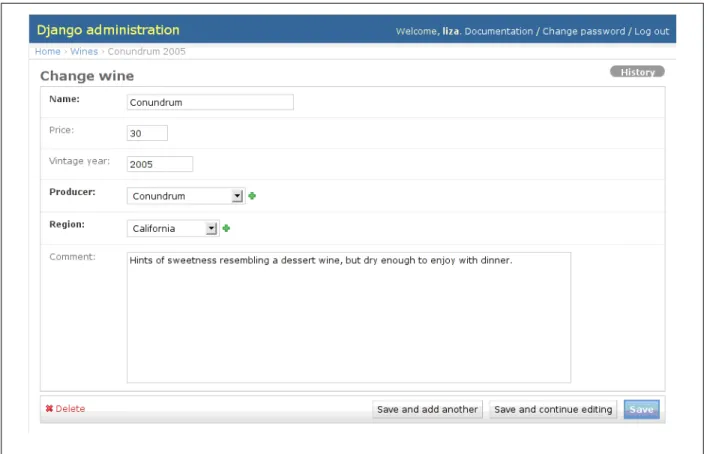The width and height of the screenshot is (707, 454).
Task: Click the Conundrum 2005 breadcrumb text
Action: click(x=147, y=51)
